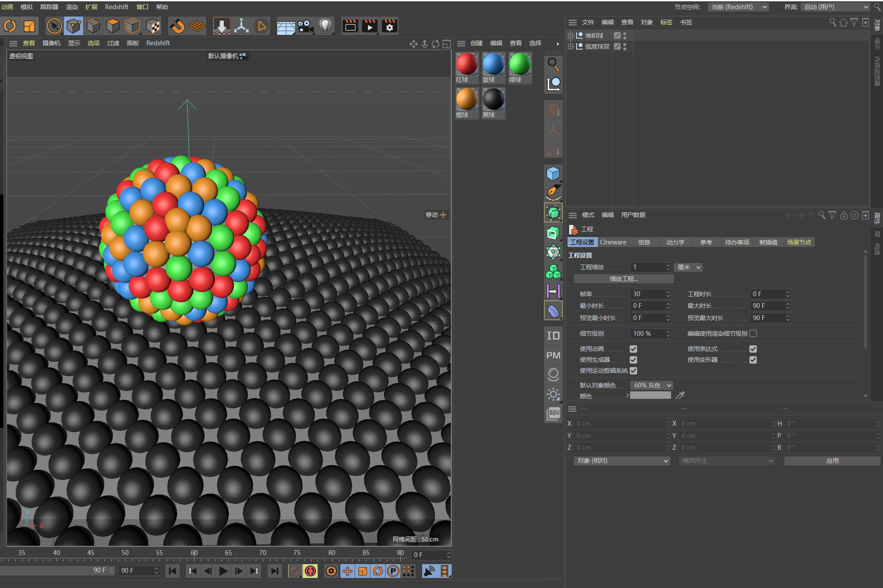Activate the model mode cube icon
883x588 pixels.
pyautogui.click(x=74, y=26)
